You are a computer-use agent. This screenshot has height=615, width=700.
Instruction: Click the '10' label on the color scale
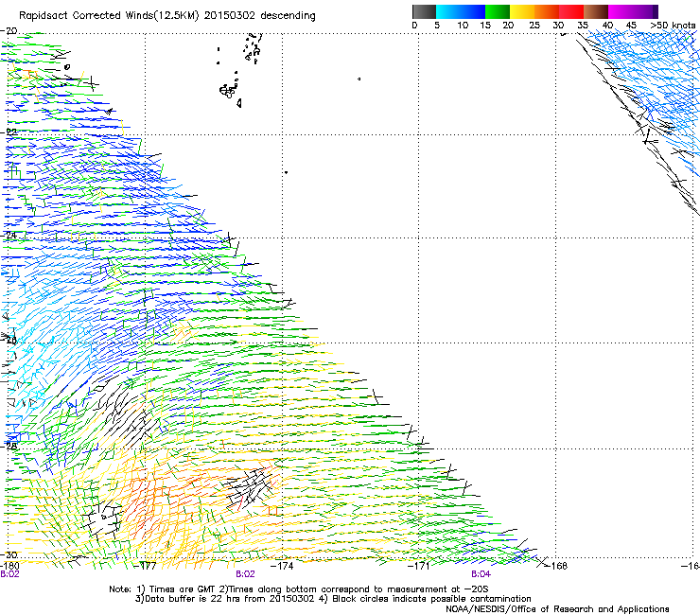click(463, 26)
